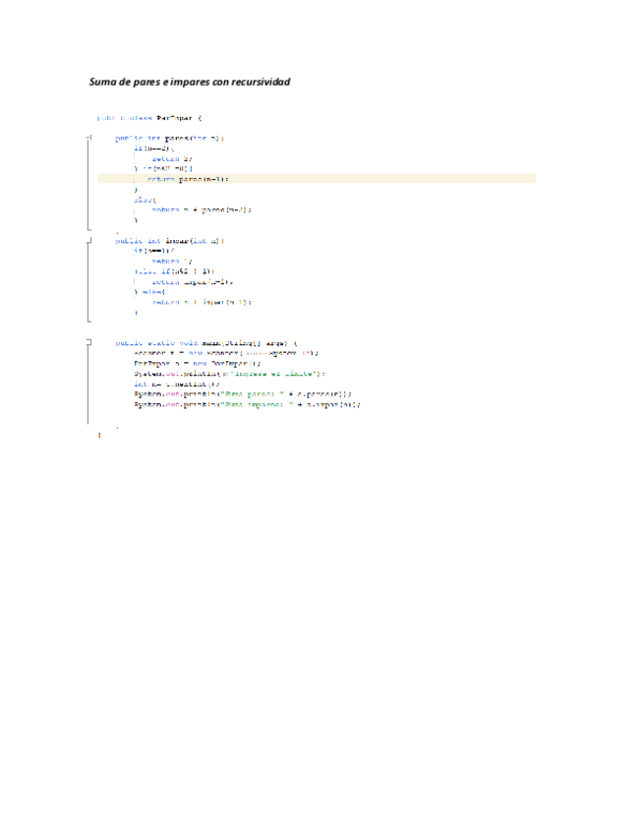This screenshot has width=644, height=834.
Task: Click the 'if(n==1)' line in impar
Action: 153,250
